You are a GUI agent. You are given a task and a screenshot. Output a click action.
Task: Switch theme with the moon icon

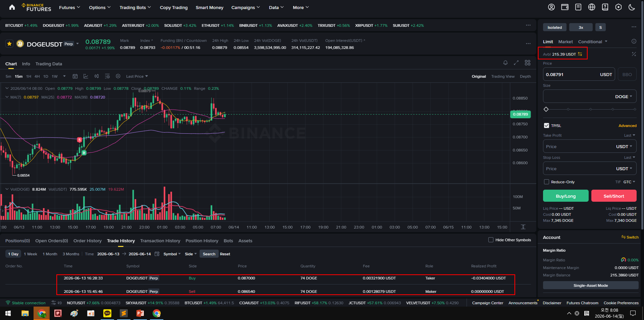tap(632, 7)
